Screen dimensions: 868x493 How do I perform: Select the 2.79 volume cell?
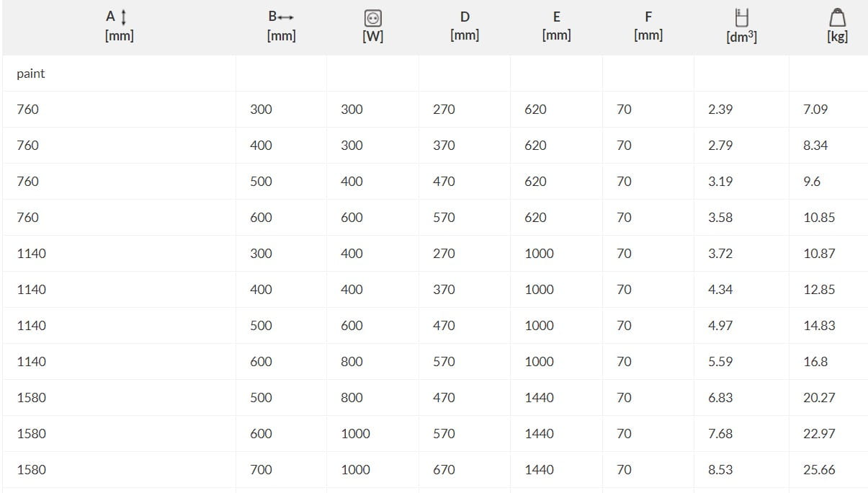[720, 146]
